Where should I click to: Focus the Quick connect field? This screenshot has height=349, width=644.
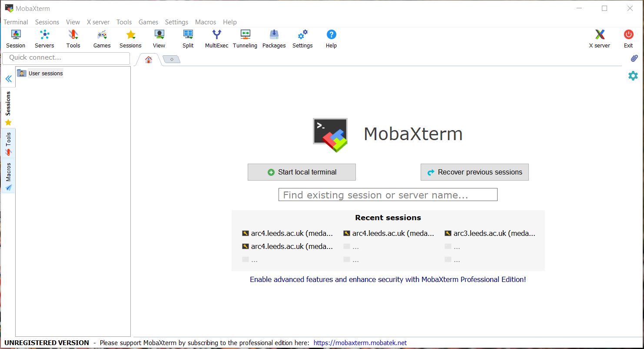coord(66,58)
